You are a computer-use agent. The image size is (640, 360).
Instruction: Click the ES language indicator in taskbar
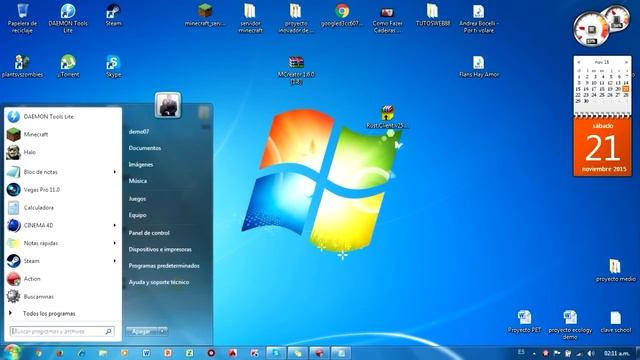point(521,352)
